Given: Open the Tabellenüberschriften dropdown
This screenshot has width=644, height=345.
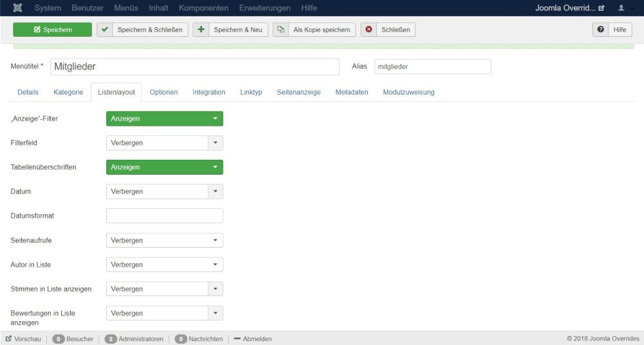Looking at the screenshot, I should click(165, 167).
